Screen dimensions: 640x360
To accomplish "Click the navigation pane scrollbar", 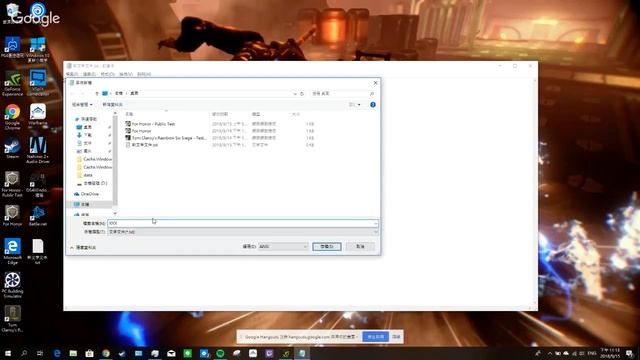I will click(115, 162).
